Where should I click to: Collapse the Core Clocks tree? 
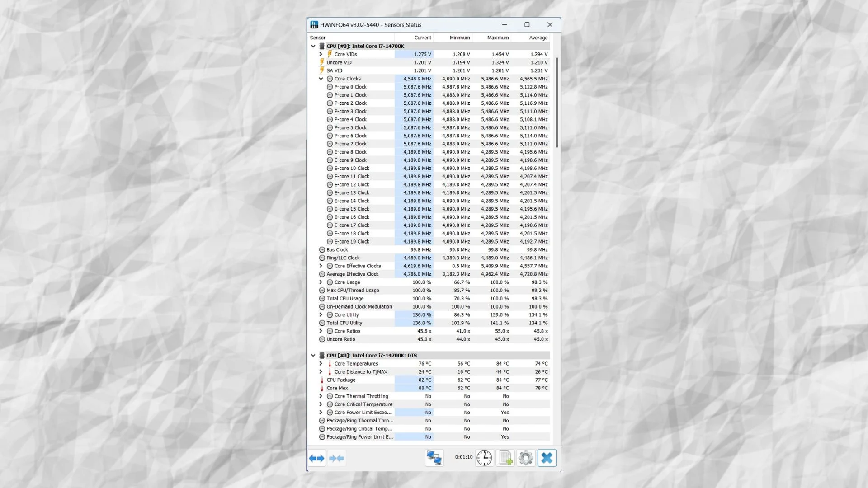(321, 79)
